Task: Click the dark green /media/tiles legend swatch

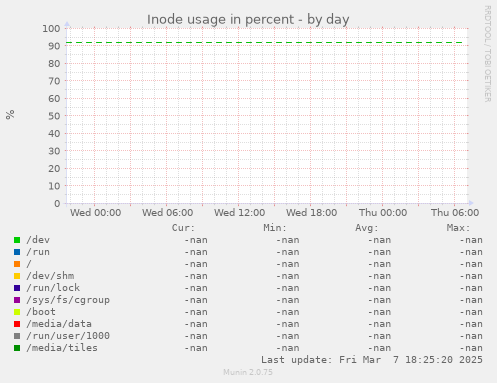Action: pyautogui.click(x=17, y=348)
